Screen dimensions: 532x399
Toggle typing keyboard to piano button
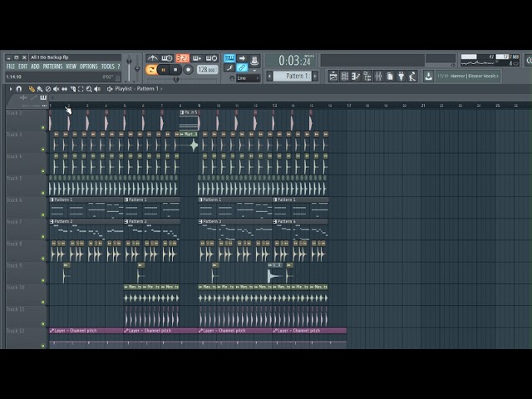229,58
